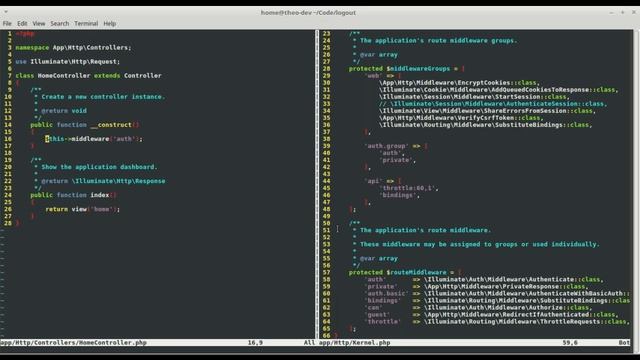640x360 pixels.
Task: Click the ThrottleRequests::class line
Action: tap(497, 322)
